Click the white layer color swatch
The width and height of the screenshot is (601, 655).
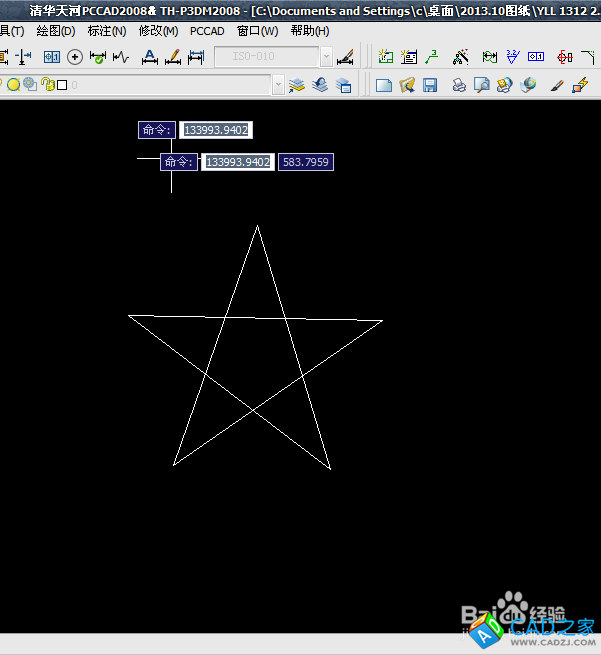[x=62, y=85]
